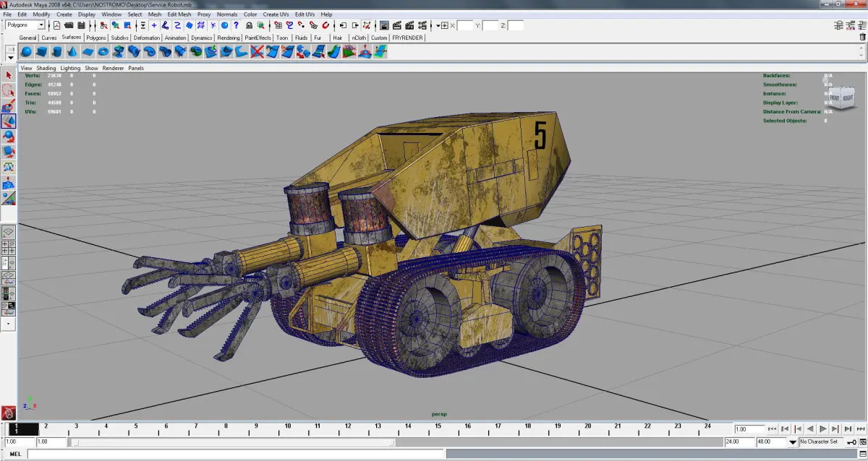Switch to the Polygons shelf tab
Viewport: 868px width, 461px height.
[x=96, y=38]
